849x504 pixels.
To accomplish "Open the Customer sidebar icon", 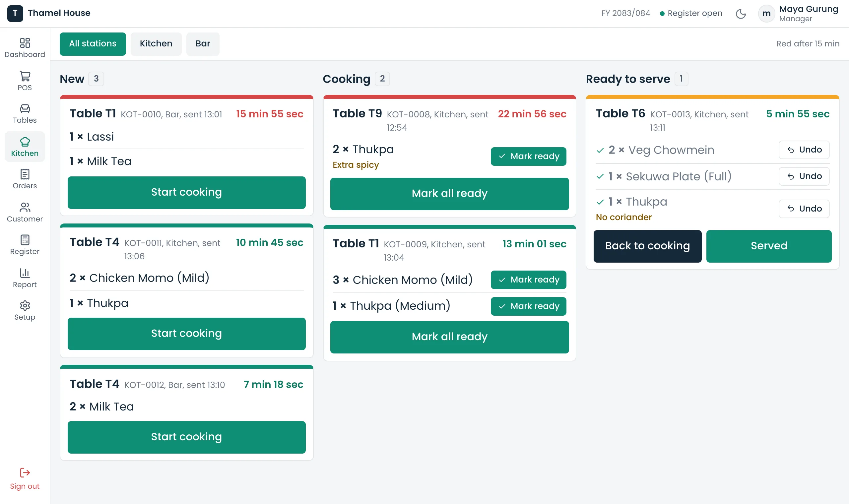I will click(x=25, y=207).
